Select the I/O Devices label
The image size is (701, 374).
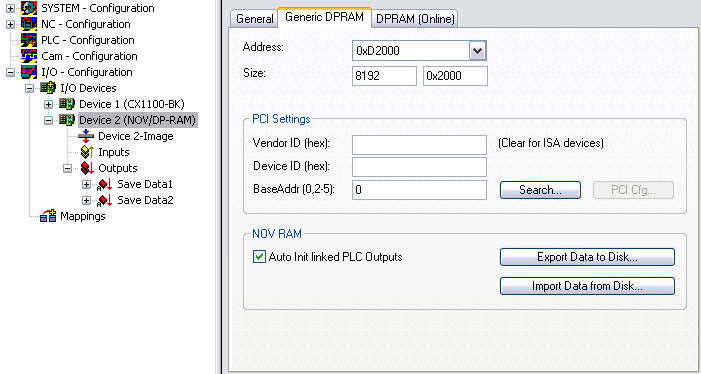click(x=88, y=88)
